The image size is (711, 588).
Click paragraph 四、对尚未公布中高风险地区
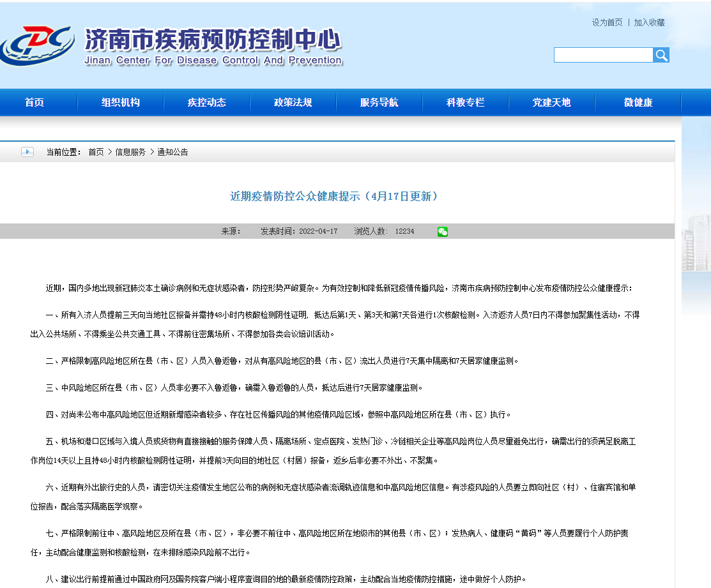pyautogui.click(x=278, y=414)
